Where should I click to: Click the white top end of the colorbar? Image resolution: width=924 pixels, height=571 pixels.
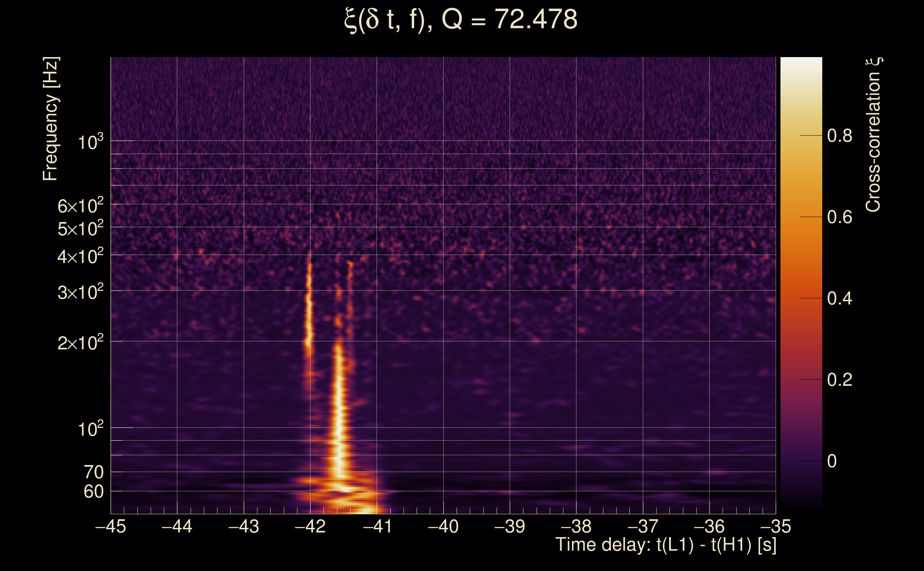click(x=801, y=61)
